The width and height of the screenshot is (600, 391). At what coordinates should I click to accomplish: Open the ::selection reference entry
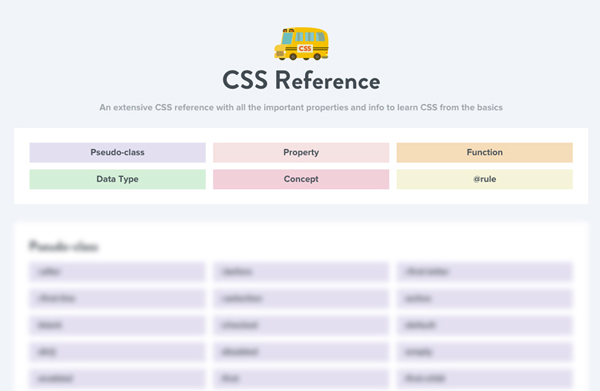point(301,298)
